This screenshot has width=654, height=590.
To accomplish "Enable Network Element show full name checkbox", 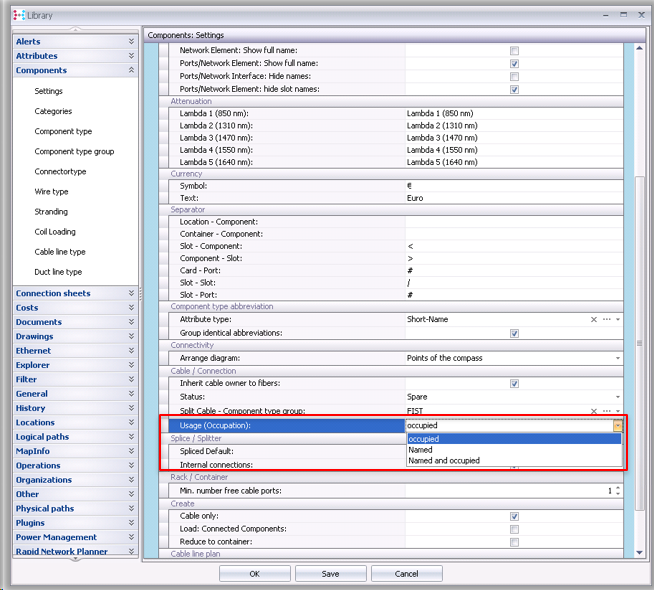I will (514, 51).
